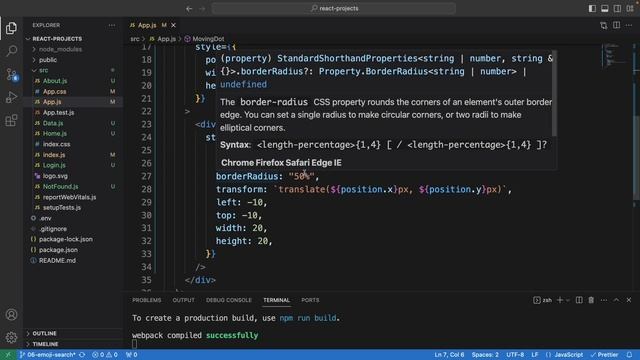
Task: Open the Explorer view in activity bar
Action: pos(11,28)
